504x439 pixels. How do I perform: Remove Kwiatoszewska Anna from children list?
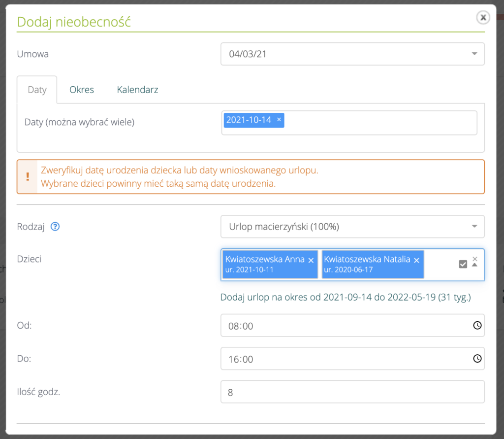pyautogui.click(x=311, y=260)
